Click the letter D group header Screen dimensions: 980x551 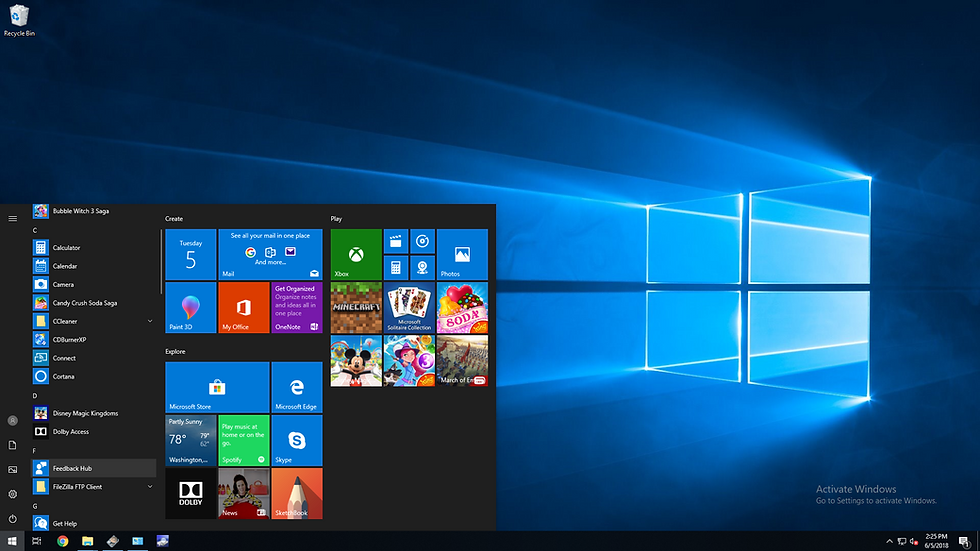tap(35, 395)
